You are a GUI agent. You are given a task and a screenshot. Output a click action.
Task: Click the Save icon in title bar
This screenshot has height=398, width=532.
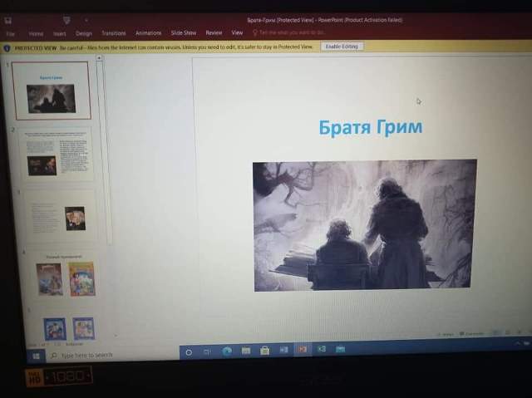[x=8, y=21]
